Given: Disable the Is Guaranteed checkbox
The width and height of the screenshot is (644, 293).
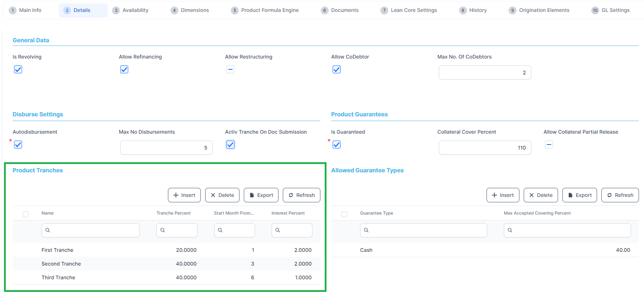Looking at the screenshot, I should (337, 145).
